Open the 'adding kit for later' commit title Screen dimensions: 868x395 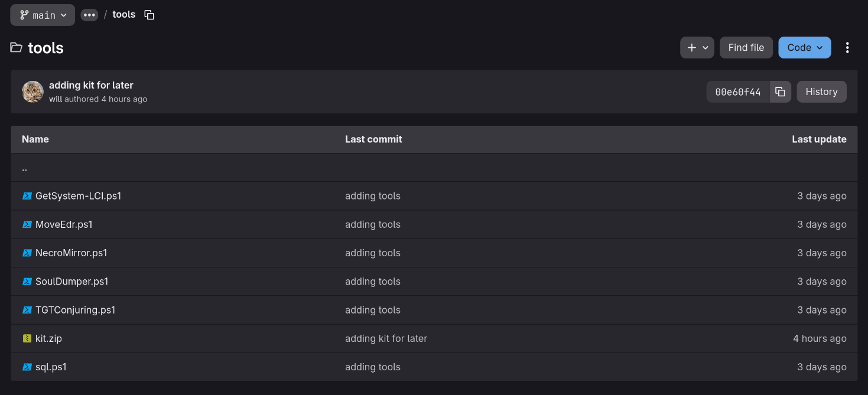(x=91, y=85)
